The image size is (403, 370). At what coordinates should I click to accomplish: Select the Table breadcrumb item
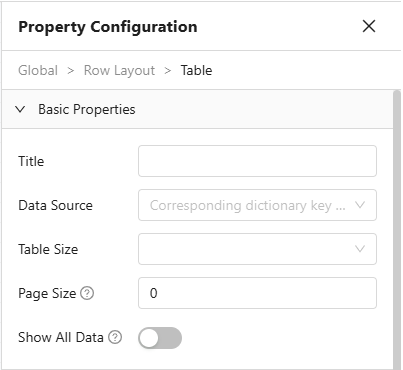196,70
